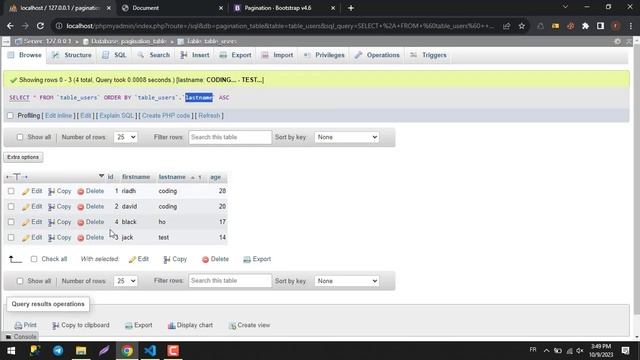Click the Extra options button
640x360 pixels.
pos(23,157)
